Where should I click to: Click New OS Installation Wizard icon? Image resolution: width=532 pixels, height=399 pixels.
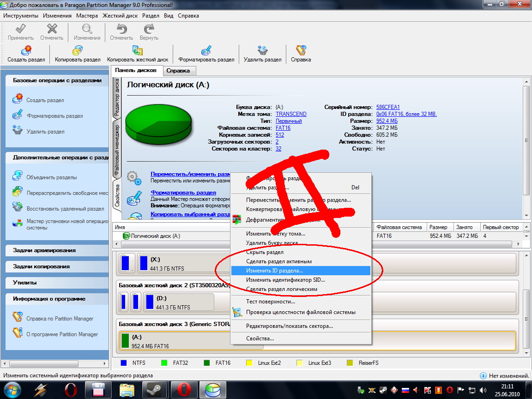[x=17, y=223]
